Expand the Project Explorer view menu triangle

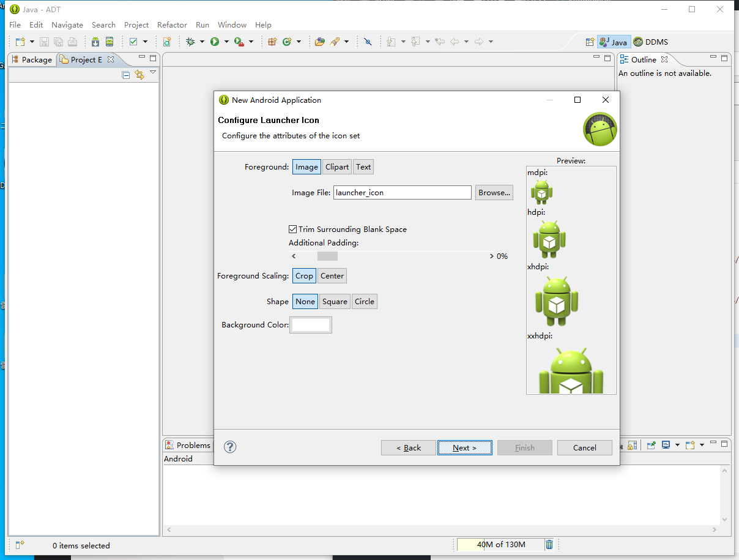[x=153, y=73]
